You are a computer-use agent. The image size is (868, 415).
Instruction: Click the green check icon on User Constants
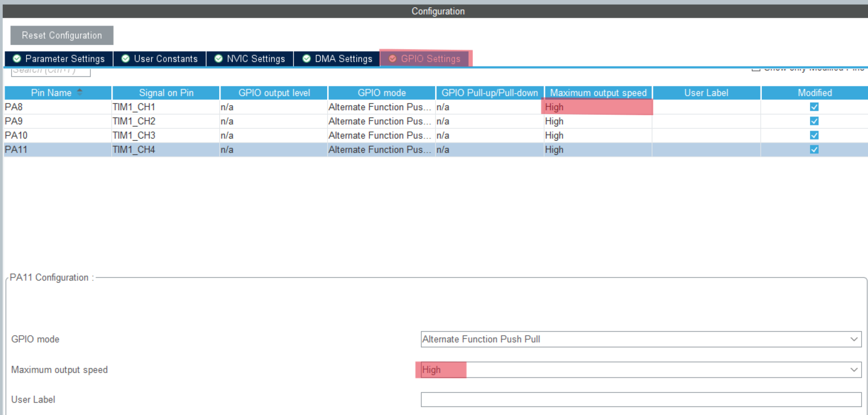126,58
